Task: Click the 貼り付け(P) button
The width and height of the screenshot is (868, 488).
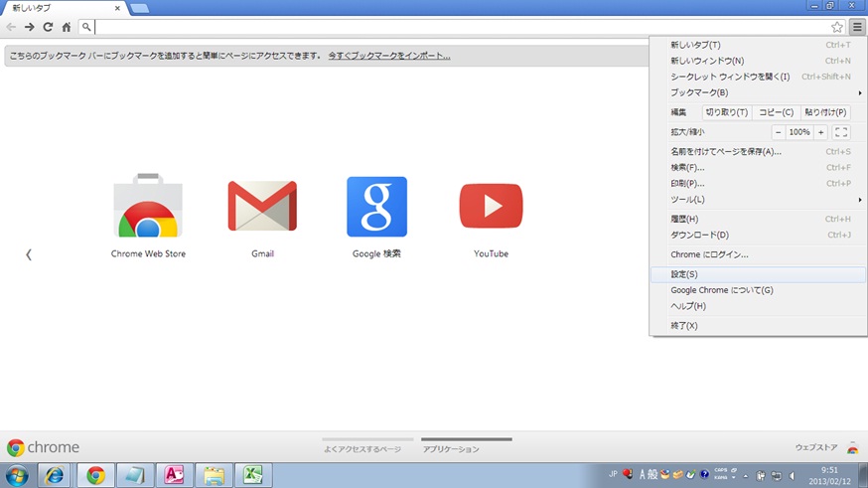Action: [825, 112]
